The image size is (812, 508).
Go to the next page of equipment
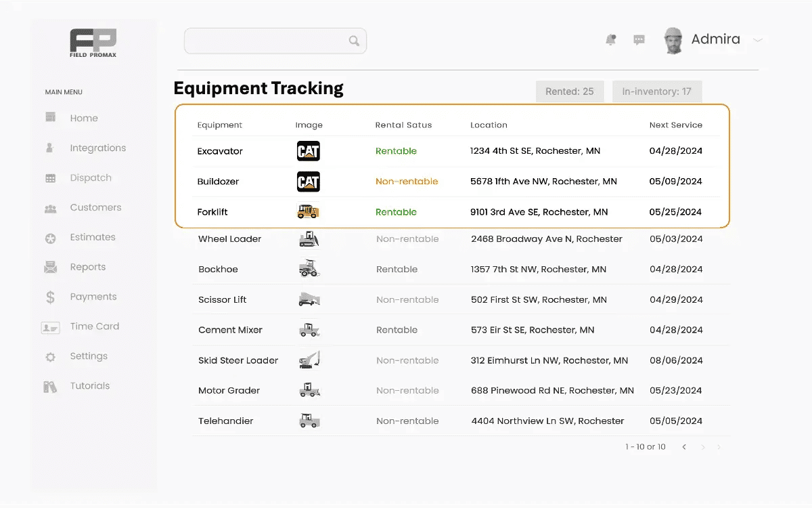(702, 447)
